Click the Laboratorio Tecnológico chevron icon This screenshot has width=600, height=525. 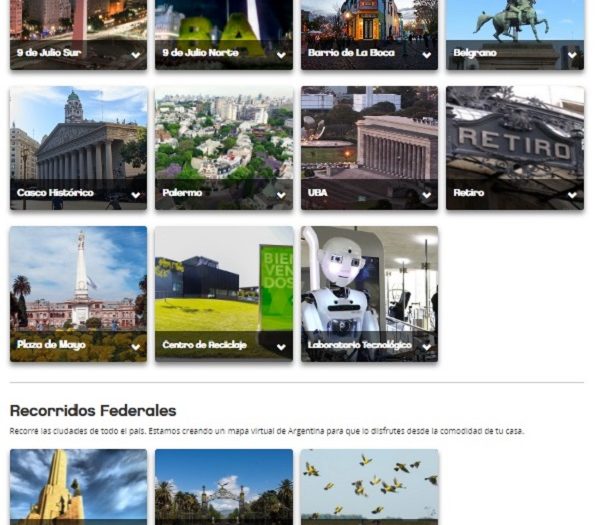coord(427,347)
